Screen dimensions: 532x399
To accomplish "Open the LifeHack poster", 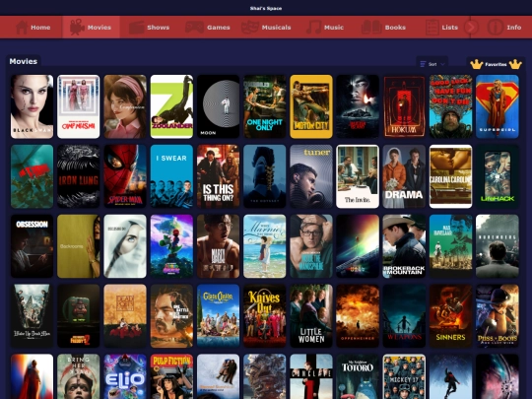I will pos(498,176).
